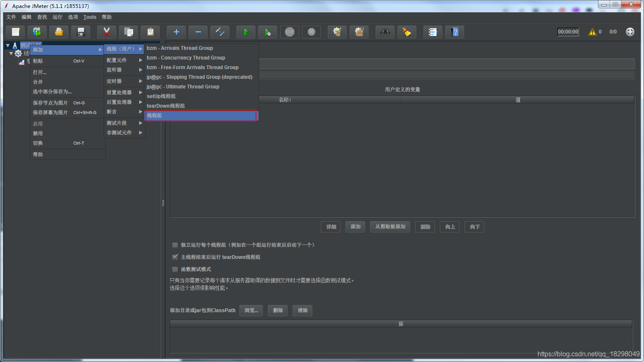This screenshot has width=644, height=362.
Task: Click the 库 library table header
Action: coord(401,324)
